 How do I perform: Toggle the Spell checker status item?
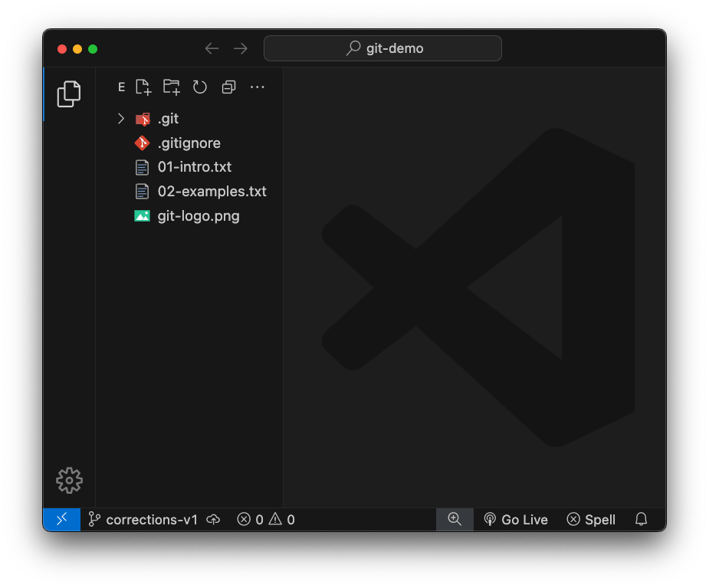point(591,520)
